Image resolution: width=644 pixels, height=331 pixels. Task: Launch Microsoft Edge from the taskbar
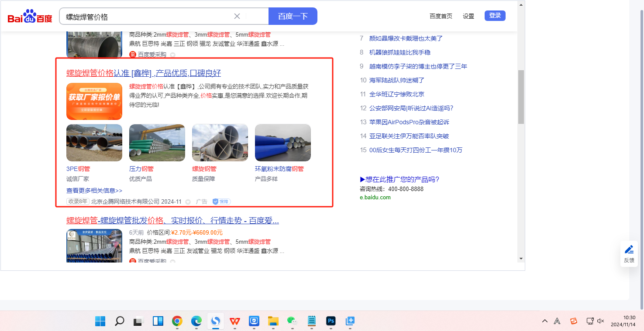pyautogui.click(x=196, y=321)
